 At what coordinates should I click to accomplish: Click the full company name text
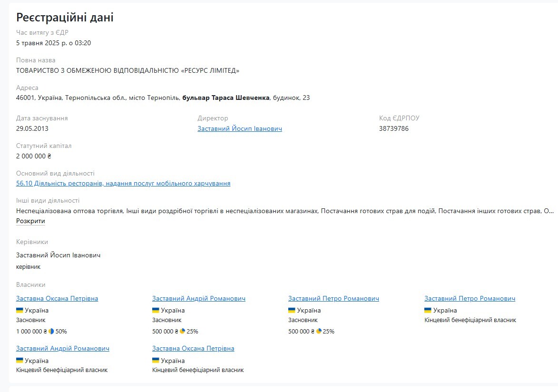coord(128,70)
